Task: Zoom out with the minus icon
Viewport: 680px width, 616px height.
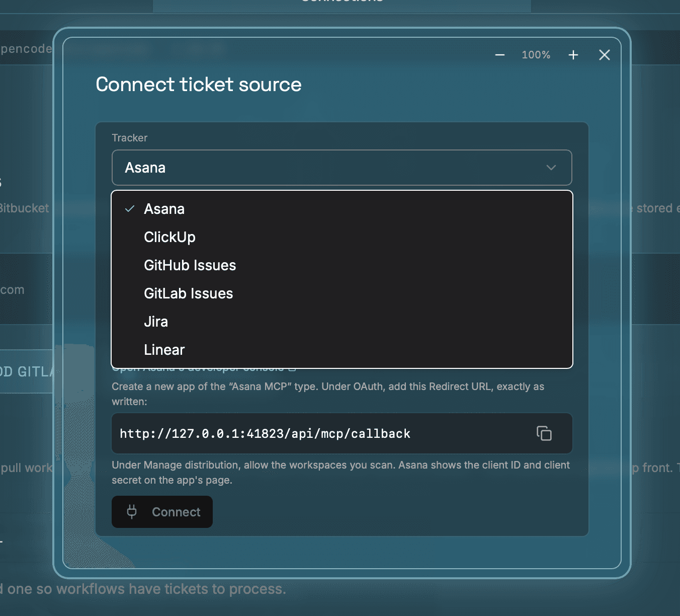Action: (x=499, y=55)
